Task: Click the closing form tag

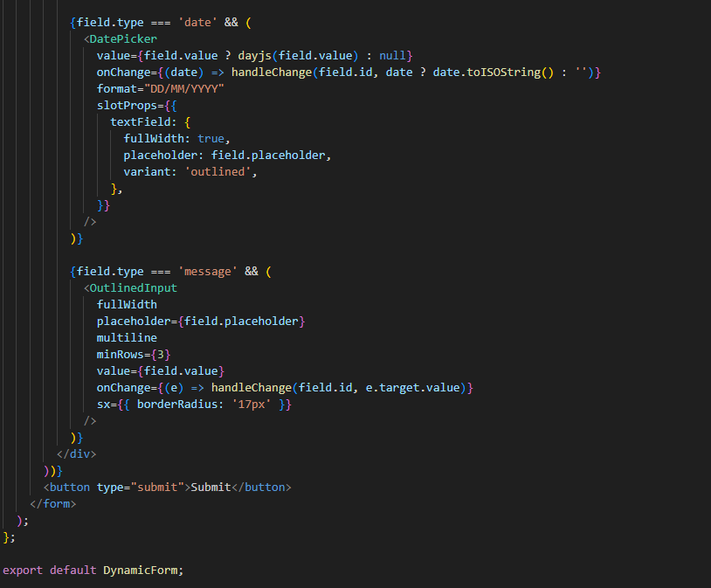Action: click(53, 503)
